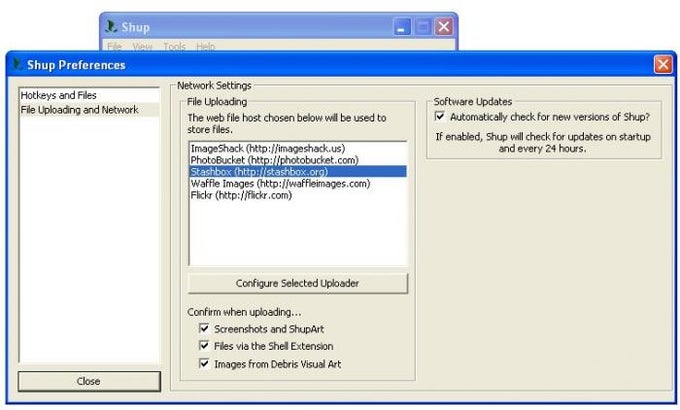Disable automatic check for new Shup versions

point(440,116)
